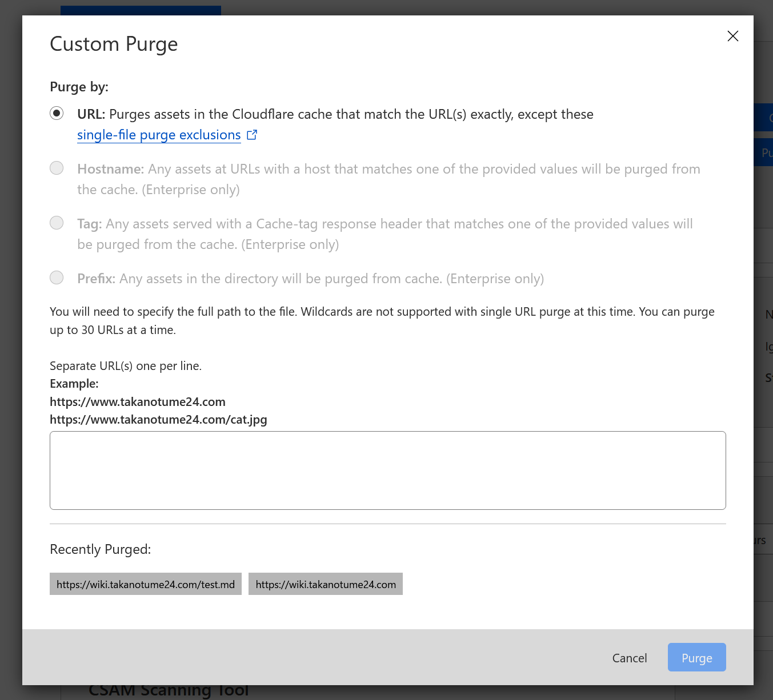Select recently purged wiki.takanotume24.com root chip
This screenshot has height=700, width=773.
tap(325, 584)
